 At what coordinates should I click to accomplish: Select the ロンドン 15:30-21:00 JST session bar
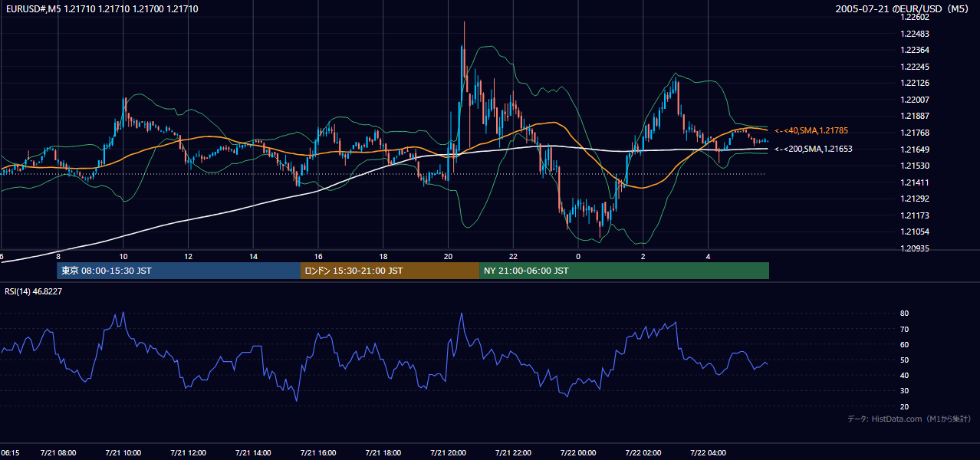coord(390,271)
